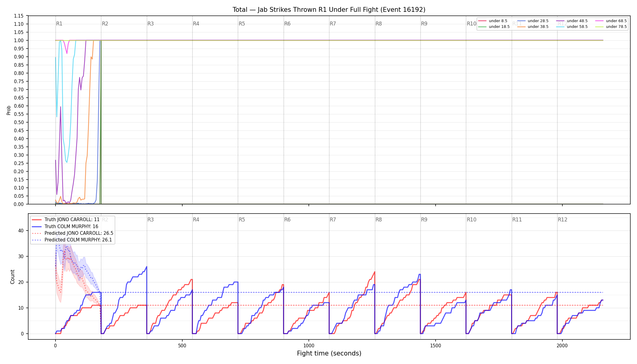Click the R10 round label in probability plot

(471, 24)
